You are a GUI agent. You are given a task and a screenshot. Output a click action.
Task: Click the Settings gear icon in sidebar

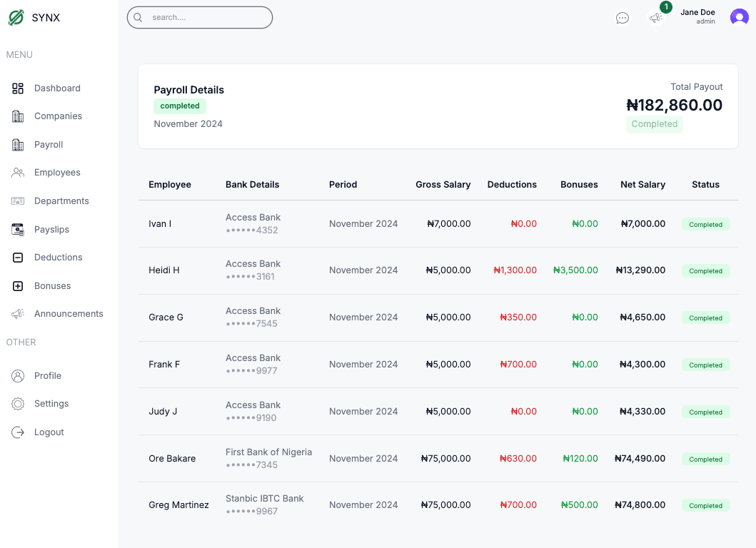18,404
